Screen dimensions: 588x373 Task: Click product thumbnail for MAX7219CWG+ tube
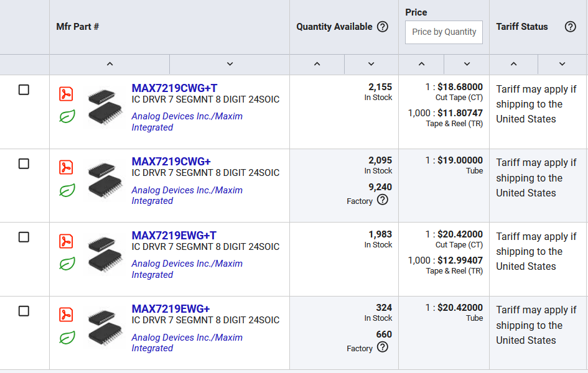click(105, 180)
